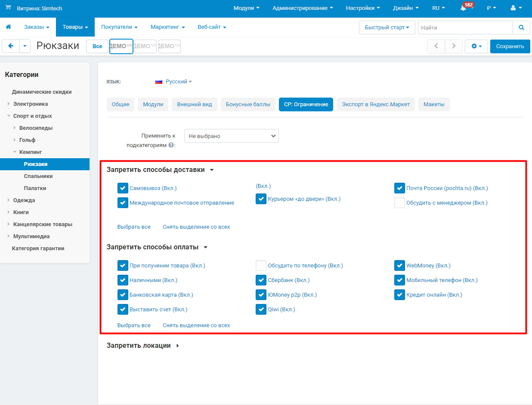
Task: Open the Быстрый старт dropdown
Action: (x=387, y=28)
